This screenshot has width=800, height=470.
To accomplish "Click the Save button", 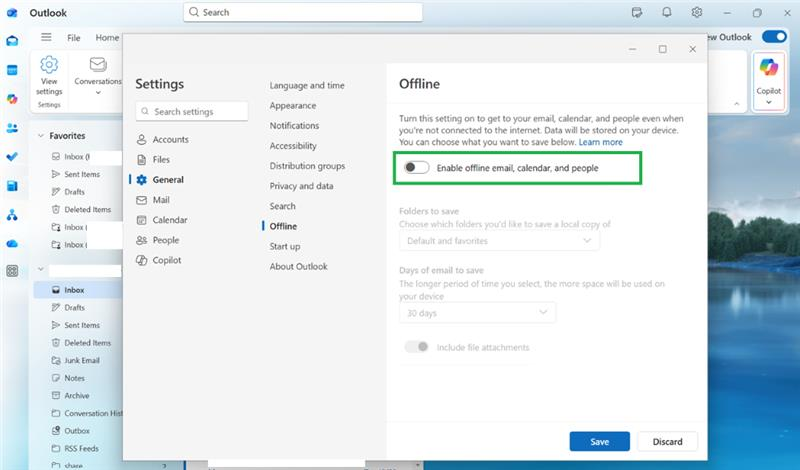I will pyautogui.click(x=599, y=442).
